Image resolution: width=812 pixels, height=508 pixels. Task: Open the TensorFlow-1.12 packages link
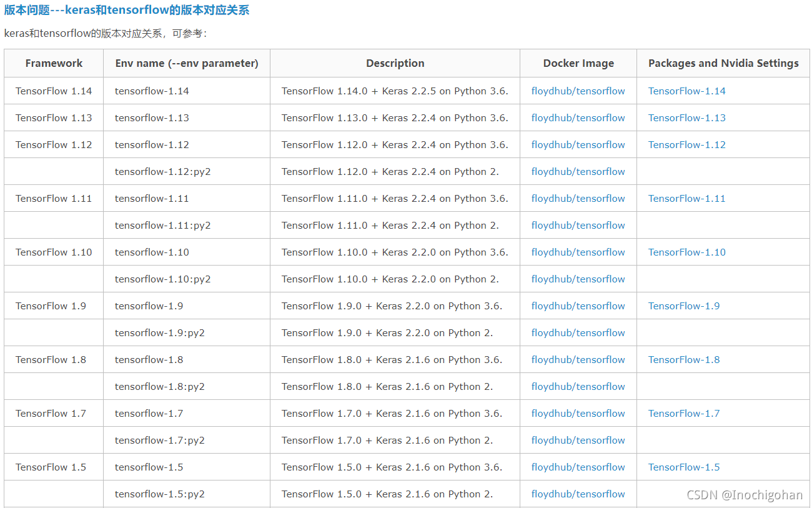click(686, 144)
